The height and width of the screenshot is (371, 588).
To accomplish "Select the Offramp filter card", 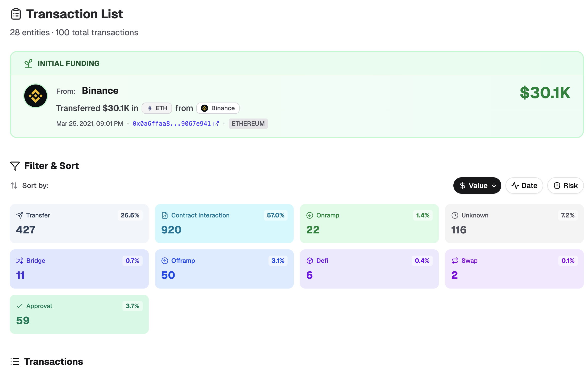I will [x=224, y=269].
